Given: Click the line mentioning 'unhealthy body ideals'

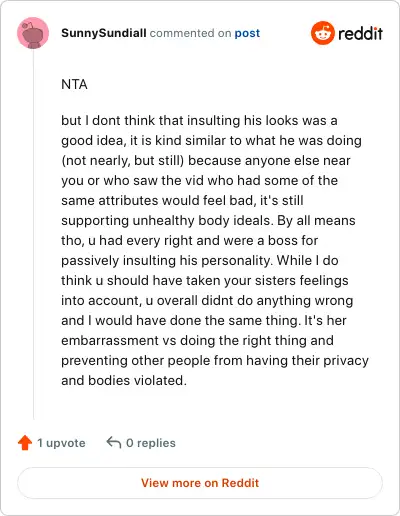Looking at the screenshot, I should tap(208, 220).
